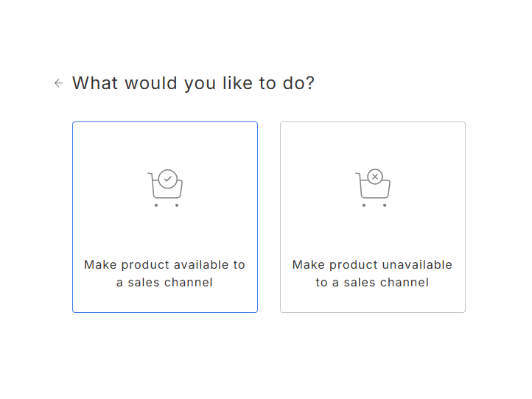Select 'Make product unavailable to a sales channel' card

click(x=373, y=217)
